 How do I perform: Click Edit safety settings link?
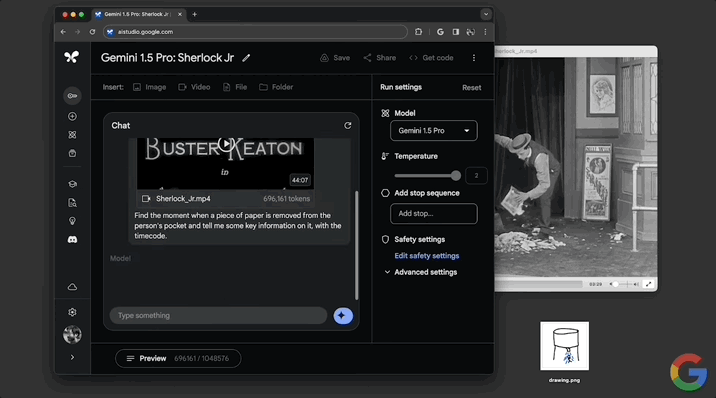pyautogui.click(x=427, y=256)
